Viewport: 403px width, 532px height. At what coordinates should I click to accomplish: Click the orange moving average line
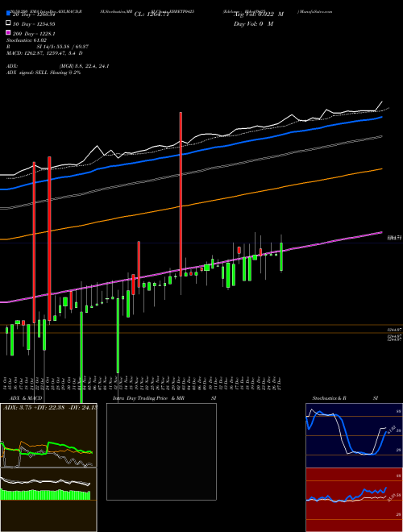pyautogui.click(x=191, y=204)
